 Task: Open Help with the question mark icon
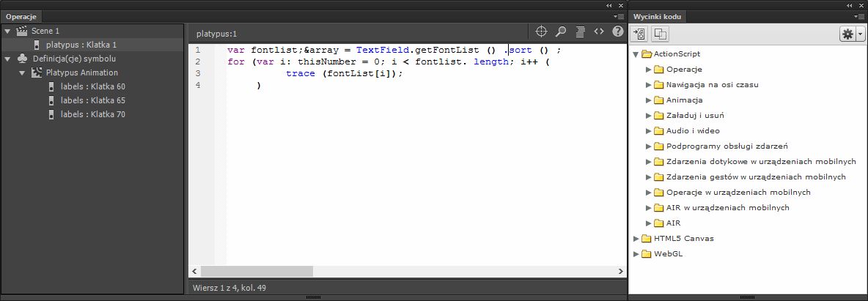tap(618, 31)
